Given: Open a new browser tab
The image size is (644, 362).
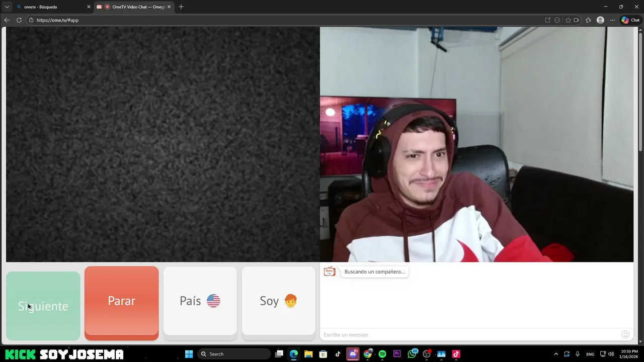Looking at the screenshot, I should click(x=181, y=7).
